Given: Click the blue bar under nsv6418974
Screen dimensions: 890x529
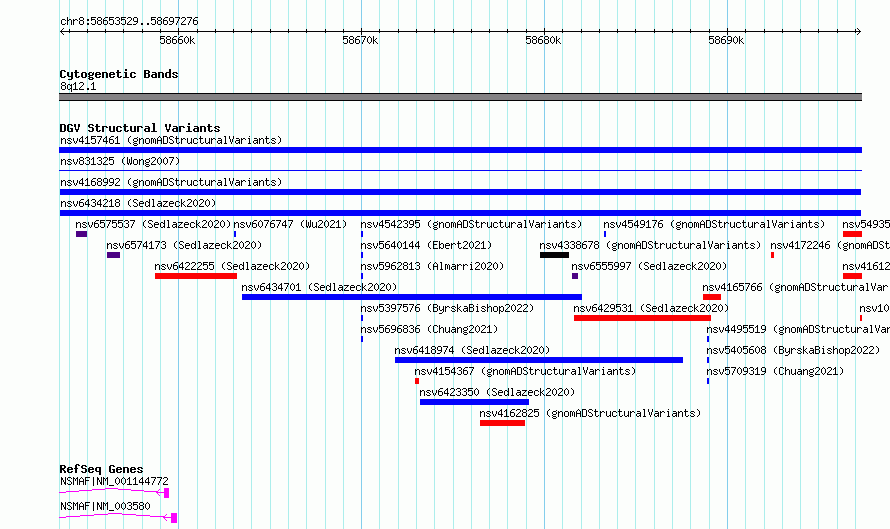Looking at the screenshot, I should coord(539,360).
